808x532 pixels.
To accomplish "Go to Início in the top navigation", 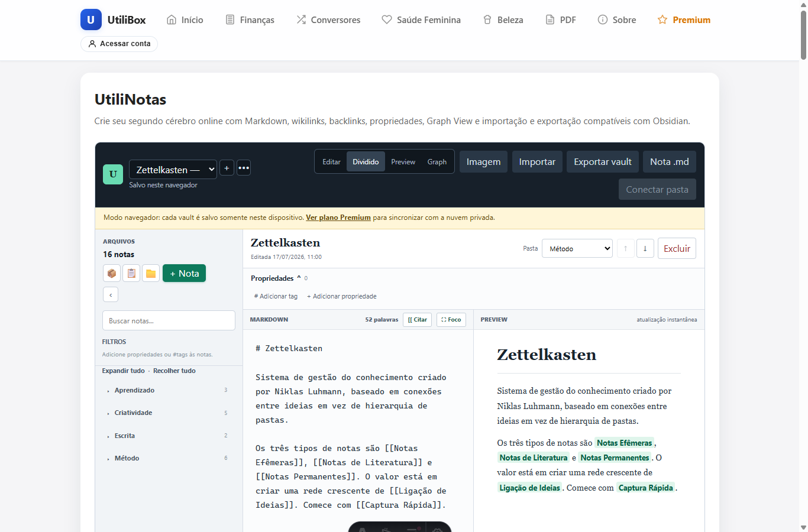I will [x=185, y=20].
